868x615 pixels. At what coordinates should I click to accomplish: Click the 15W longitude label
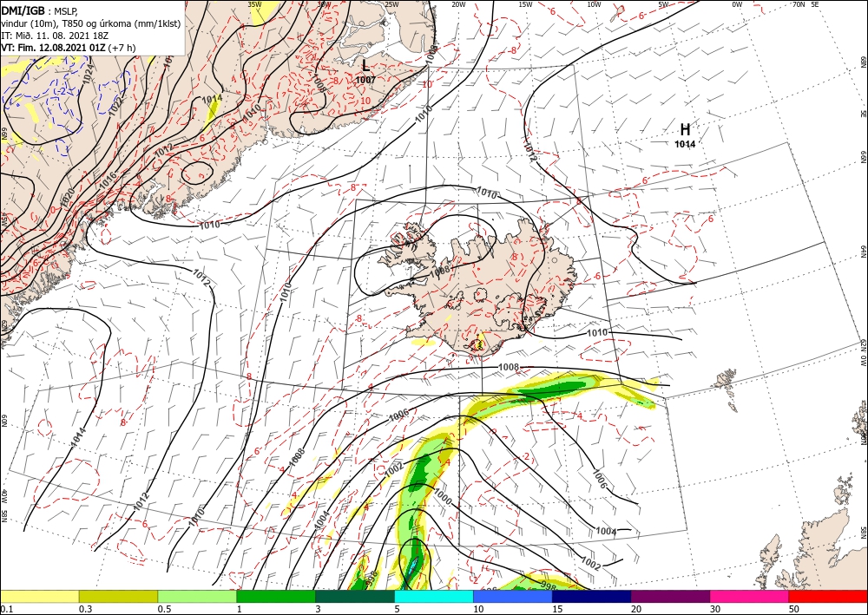(x=525, y=4)
